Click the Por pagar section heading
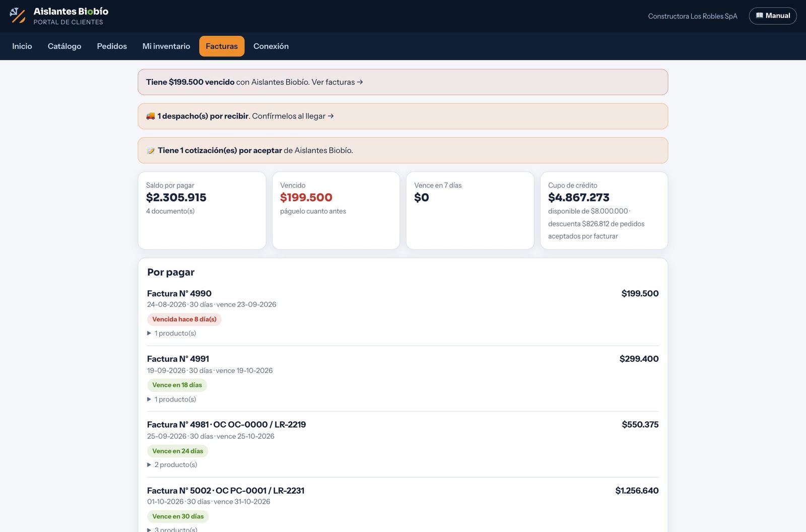This screenshot has height=532, width=806. coord(171,272)
